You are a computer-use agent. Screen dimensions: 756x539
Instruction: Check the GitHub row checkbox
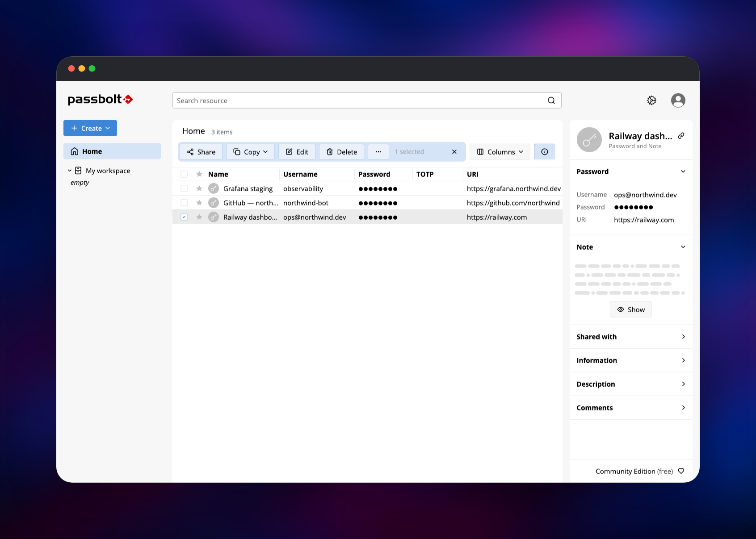(x=184, y=203)
